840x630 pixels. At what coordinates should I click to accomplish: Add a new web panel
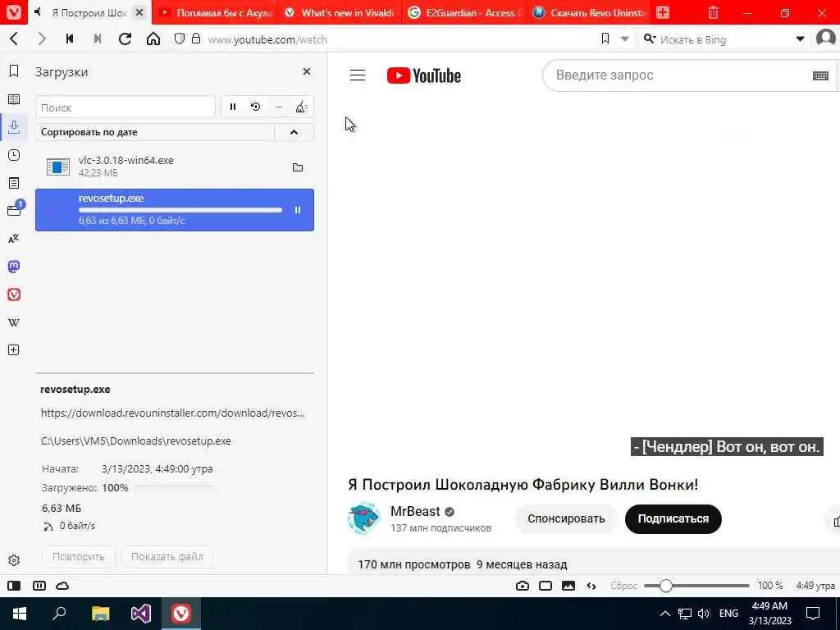[14, 349]
